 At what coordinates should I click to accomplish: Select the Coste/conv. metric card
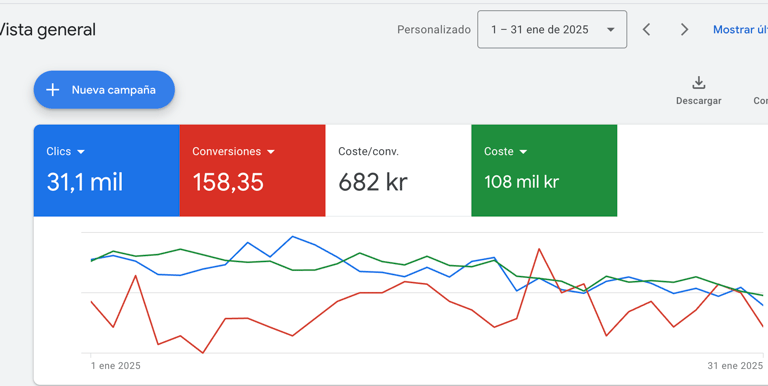[x=398, y=170]
